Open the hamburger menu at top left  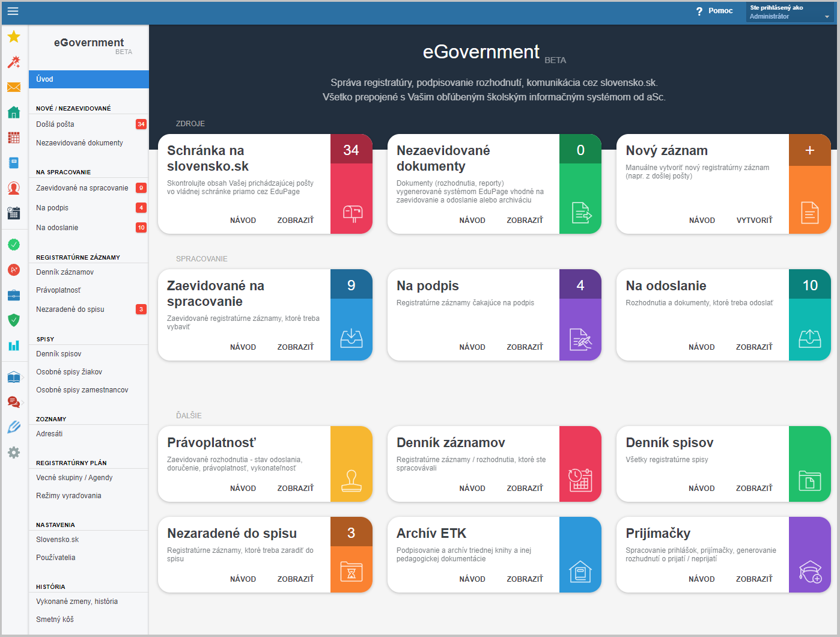coord(13,11)
